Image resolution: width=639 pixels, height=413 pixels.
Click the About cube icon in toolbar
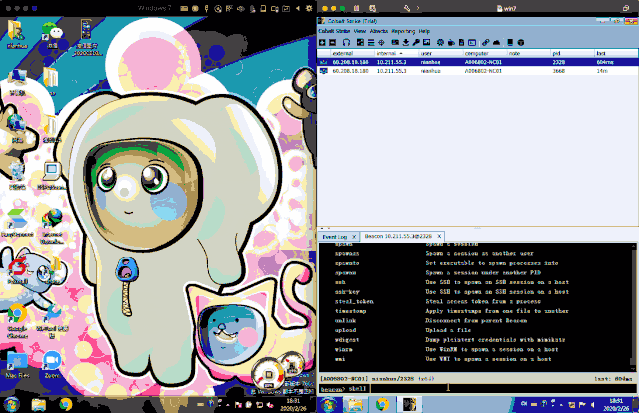click(520, 42)
